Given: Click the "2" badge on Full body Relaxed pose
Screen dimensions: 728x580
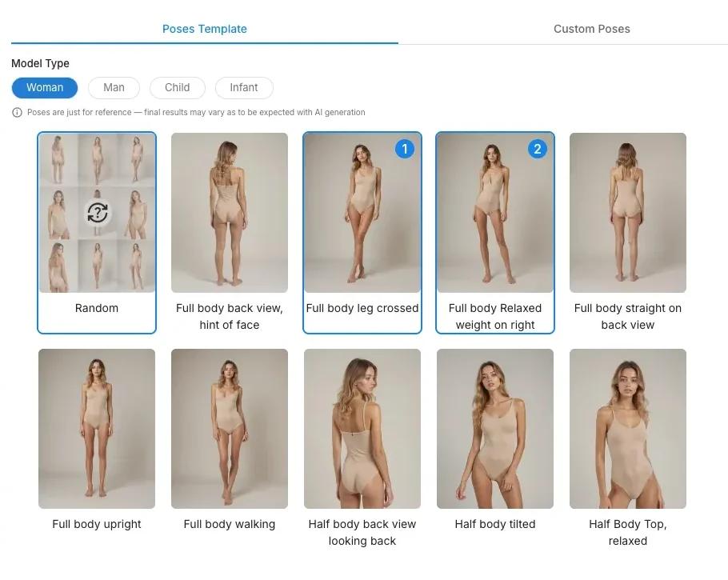Looking at the screenshot, I should [x=538, y=149].
